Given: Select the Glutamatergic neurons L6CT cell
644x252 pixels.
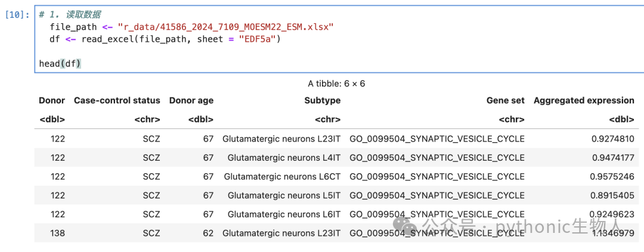Looking at the screenshot, I should [x=282, y=177].
